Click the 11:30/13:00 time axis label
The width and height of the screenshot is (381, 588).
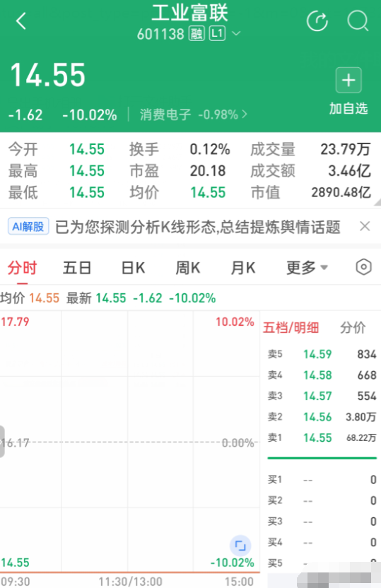(130, 582)
